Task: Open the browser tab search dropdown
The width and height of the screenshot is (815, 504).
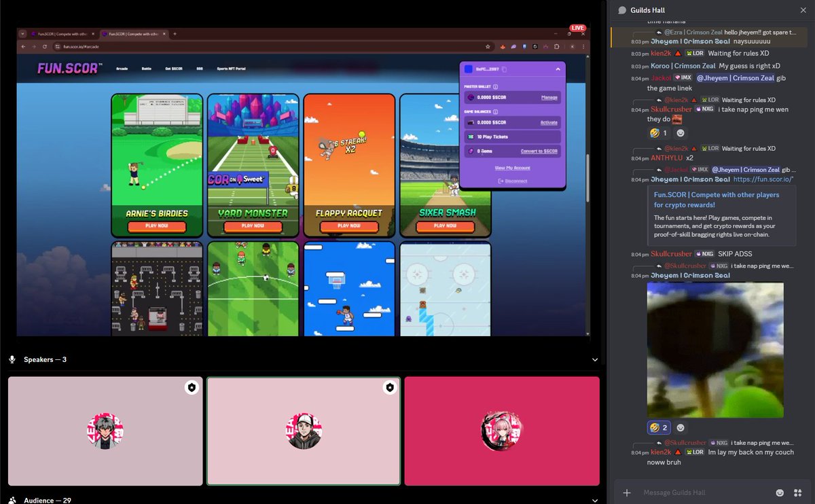Action: [x=22, y=33]
